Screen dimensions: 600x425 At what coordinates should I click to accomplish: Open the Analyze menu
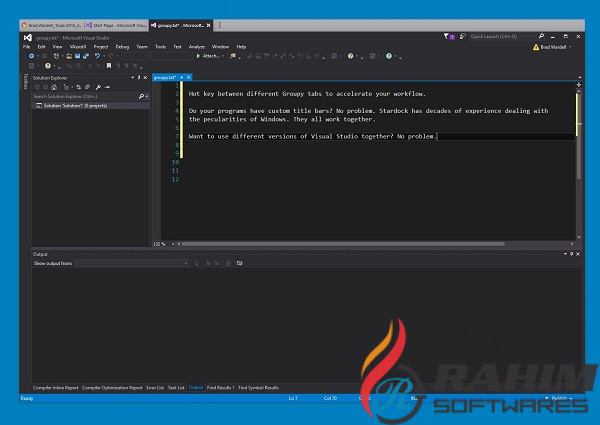coord(197,47)
